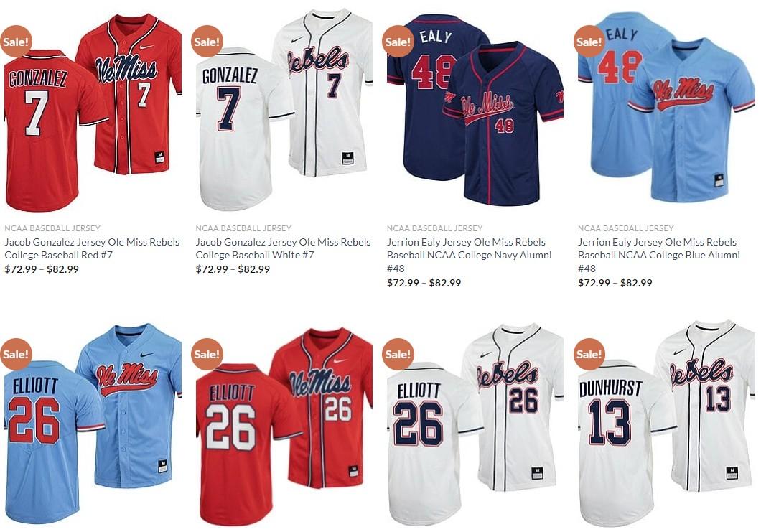This screenshot has width=761, height=532.
Task: Click Sale badge on red Gonzalez #7 jersey
Action: (16, 41)
